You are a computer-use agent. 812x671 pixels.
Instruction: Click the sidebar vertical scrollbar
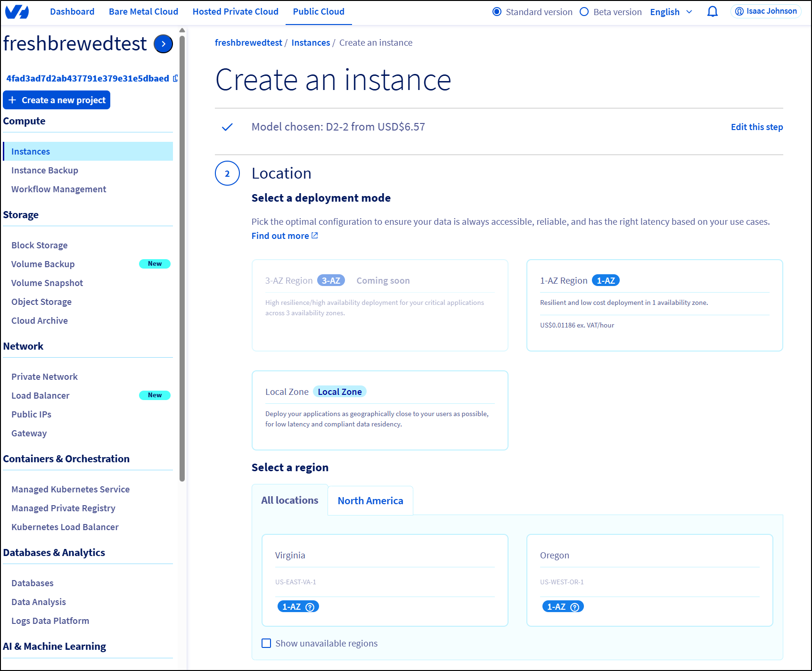tap(182, 254)
